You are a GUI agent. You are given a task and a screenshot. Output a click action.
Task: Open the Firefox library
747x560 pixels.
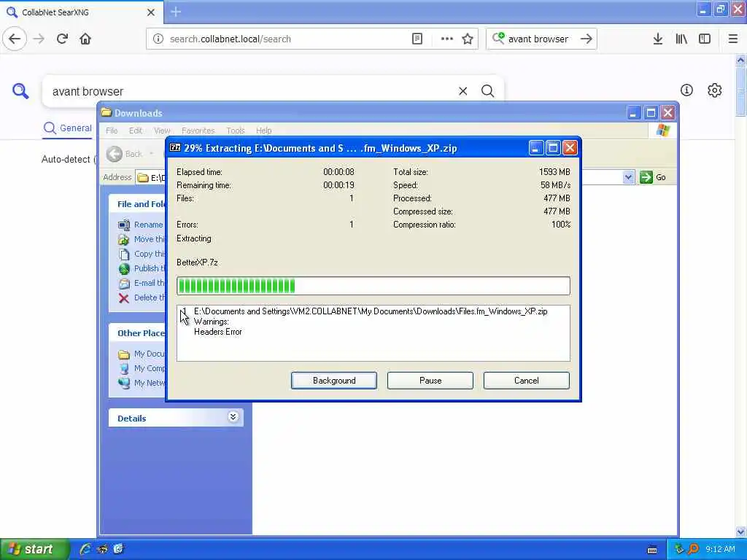[681, 39]
